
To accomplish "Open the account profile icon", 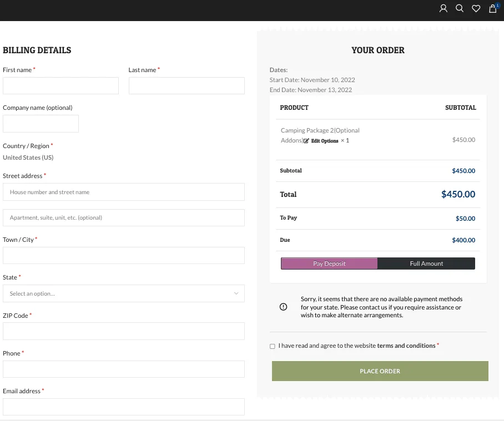I will 443,8.
